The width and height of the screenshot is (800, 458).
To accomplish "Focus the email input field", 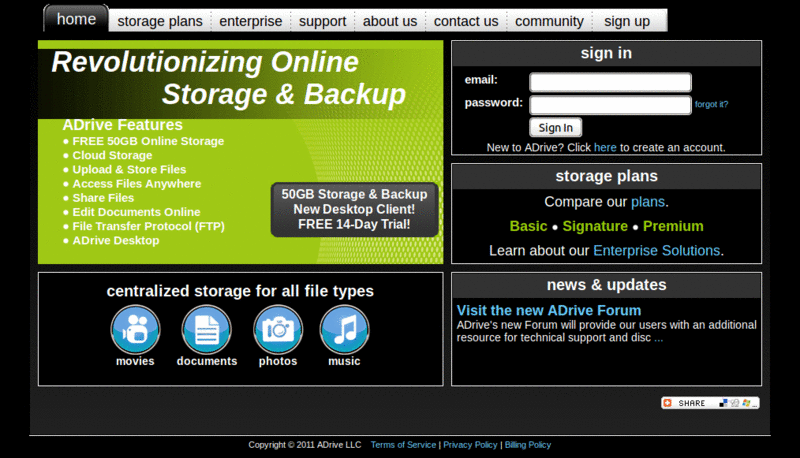I will tap(610, 82).
